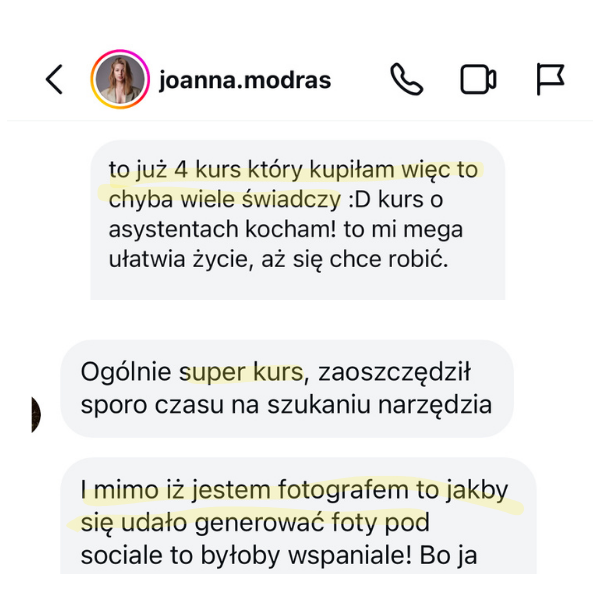Click the line 'ułatwia życie, aż się chce robić.'
The height and width of the screenshot is (600, 600).
pyautogui.click(x=278, y=260)
